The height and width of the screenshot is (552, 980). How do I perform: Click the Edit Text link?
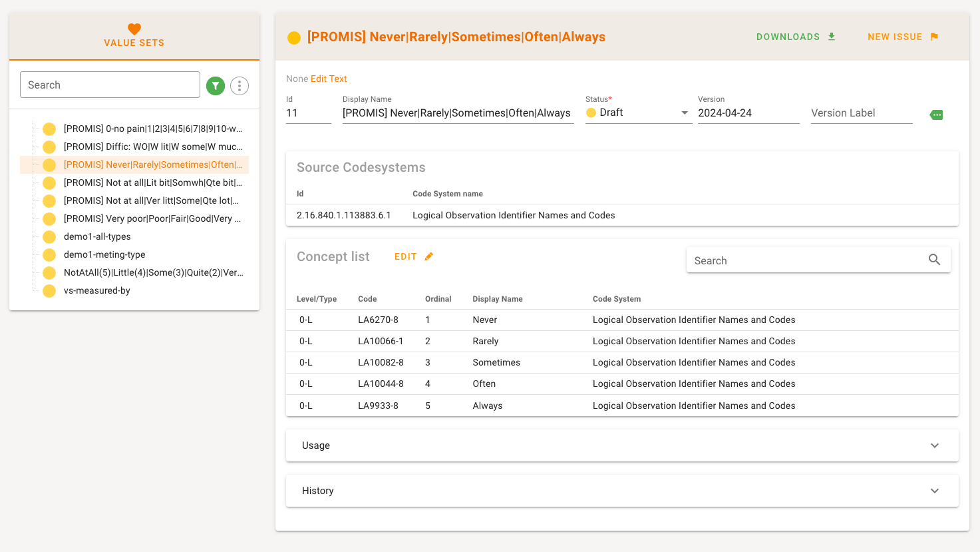(329, 79)
